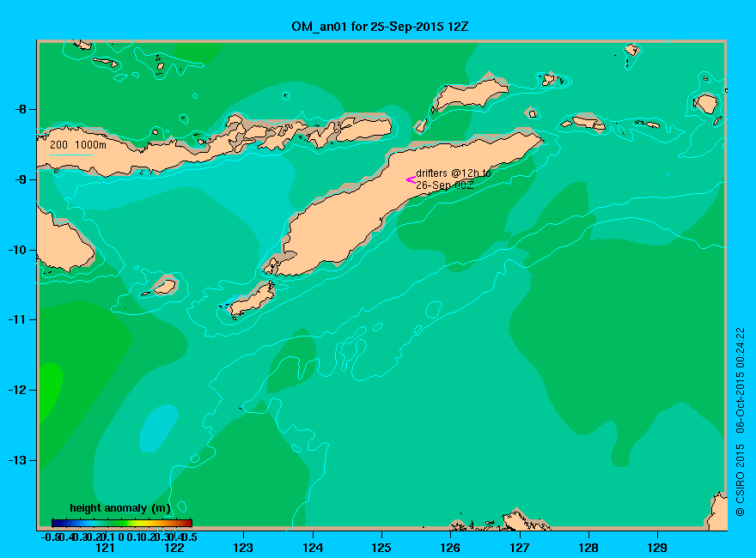756x558 pixels.
Task: Click the height anomaly color bar
Action: 122,523
